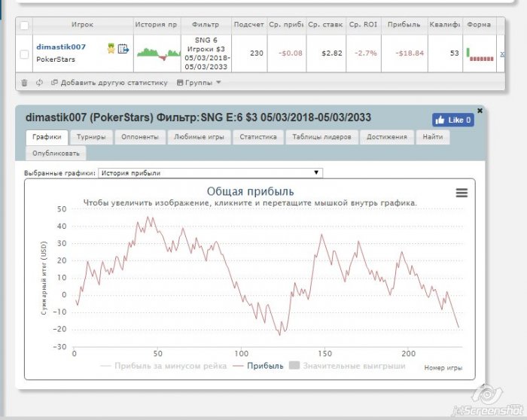527x420 pixels.
Task: Open the Выбранные графики dropdown
Action: [x=210, y=173]
